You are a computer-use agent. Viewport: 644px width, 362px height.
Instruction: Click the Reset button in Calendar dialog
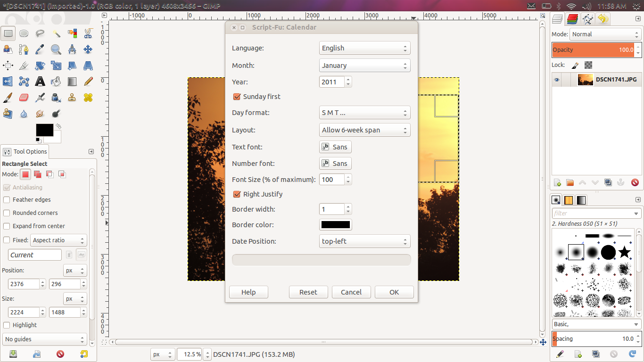click(x=308, y=292)
